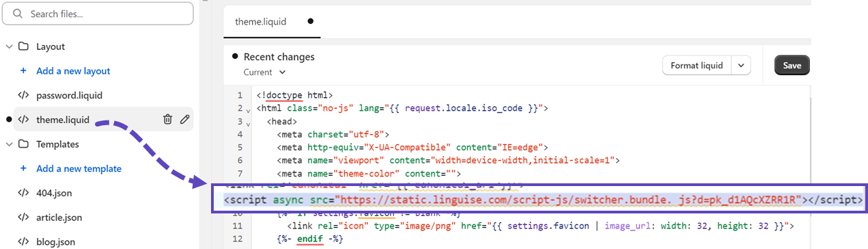Click the unsaved dot on theme.liquid tab

coord(311,21)
